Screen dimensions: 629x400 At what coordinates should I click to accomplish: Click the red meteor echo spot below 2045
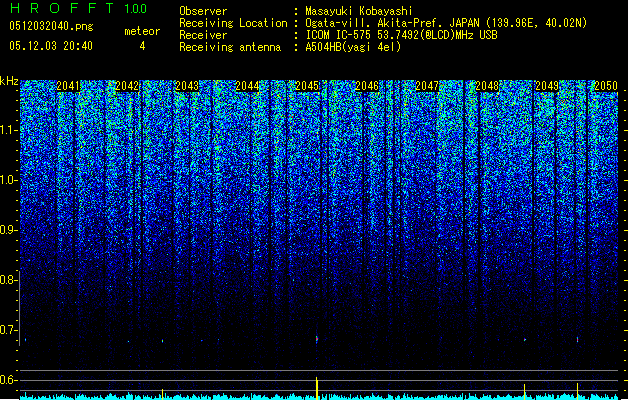[317, 339]
